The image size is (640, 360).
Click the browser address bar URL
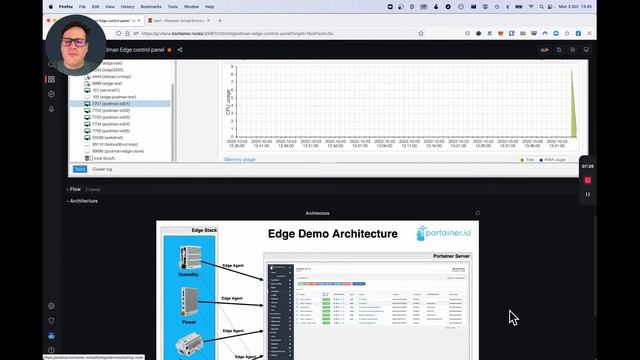[x=237, y=33]
